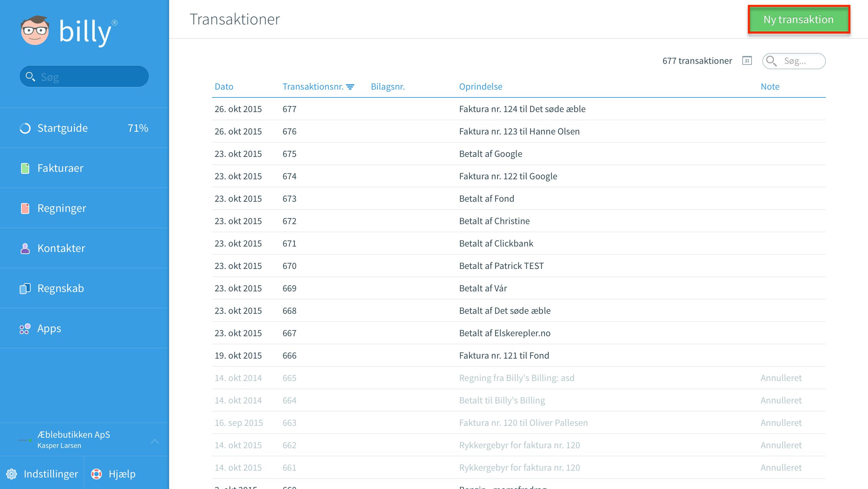Screen dimensions: 868x489
Task: Open transaction Betalt af Patrick TEST
Action: pyautogui.click(x=519, y=266)
